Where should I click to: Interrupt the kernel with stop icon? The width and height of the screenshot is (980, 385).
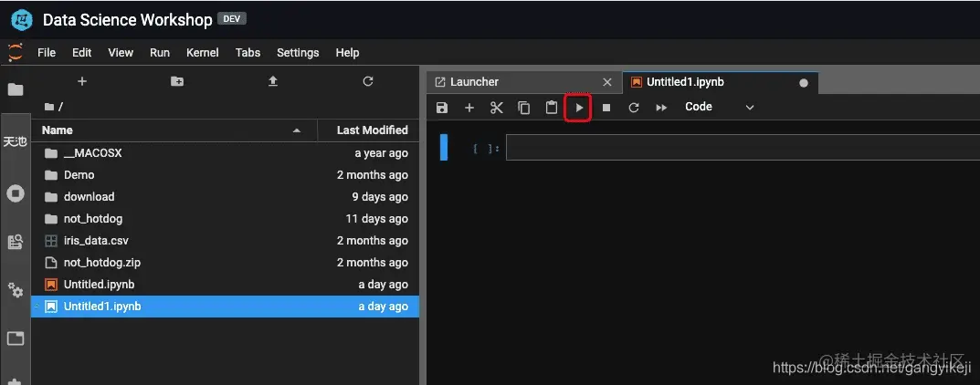click(x=606, y=108)
